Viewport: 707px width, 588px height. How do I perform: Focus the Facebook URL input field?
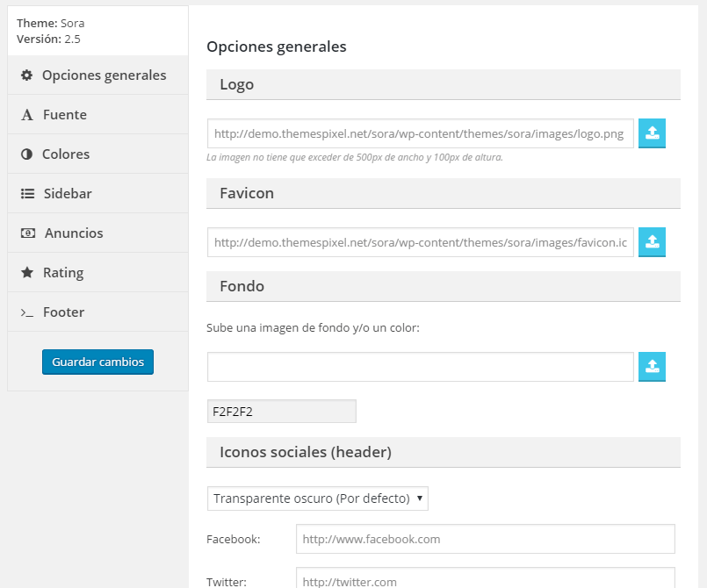(x=486, y=539)
